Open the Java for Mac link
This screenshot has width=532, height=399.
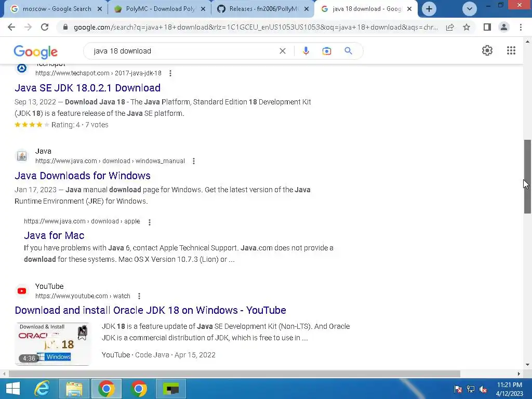click(54, 235)
